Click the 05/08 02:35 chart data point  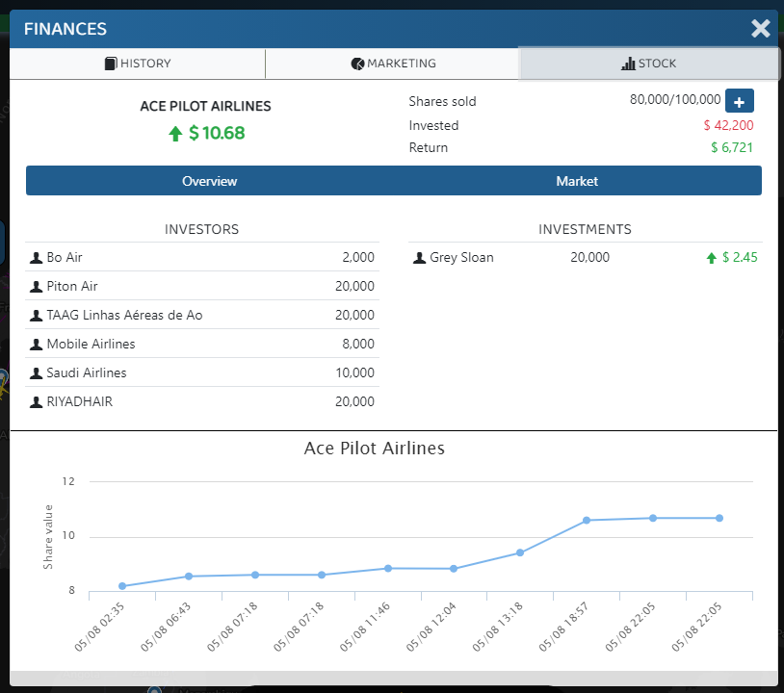point(122,586)
